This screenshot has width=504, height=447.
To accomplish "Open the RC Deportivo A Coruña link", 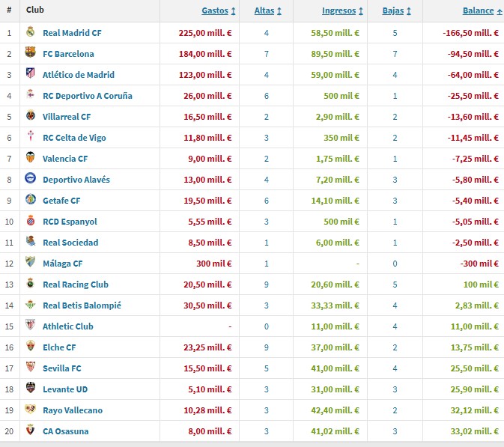I will (88, 96).
